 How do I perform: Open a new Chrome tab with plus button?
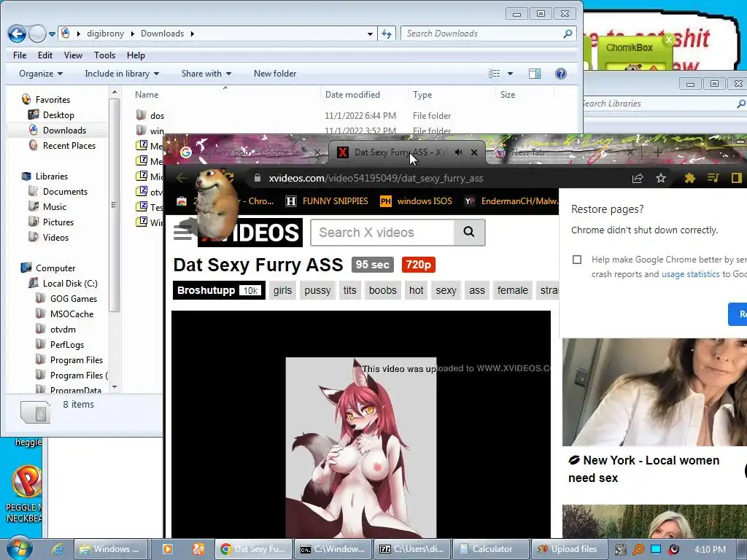(x=657, y=152)
